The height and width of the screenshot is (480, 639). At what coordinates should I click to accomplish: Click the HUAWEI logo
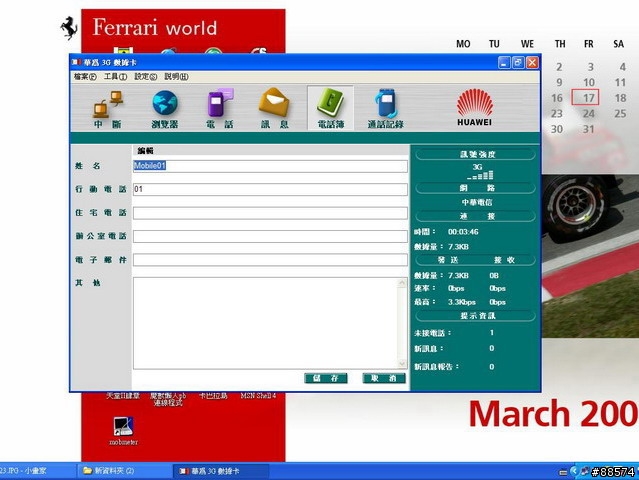[x=474, y=108]
